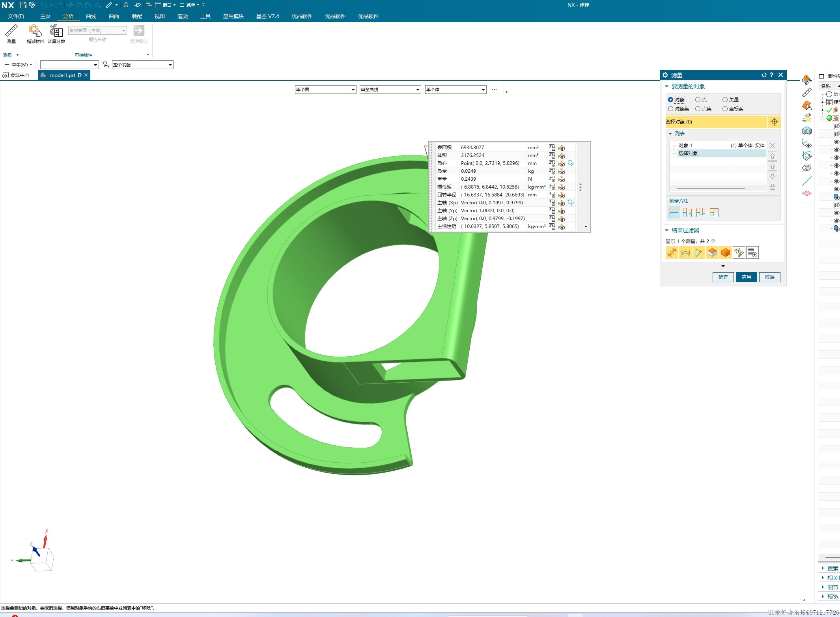Image resolution: width=840 pixels, height=617 pixels.
Task: Toggle the distance result filter icon
Action: (672, 252)
